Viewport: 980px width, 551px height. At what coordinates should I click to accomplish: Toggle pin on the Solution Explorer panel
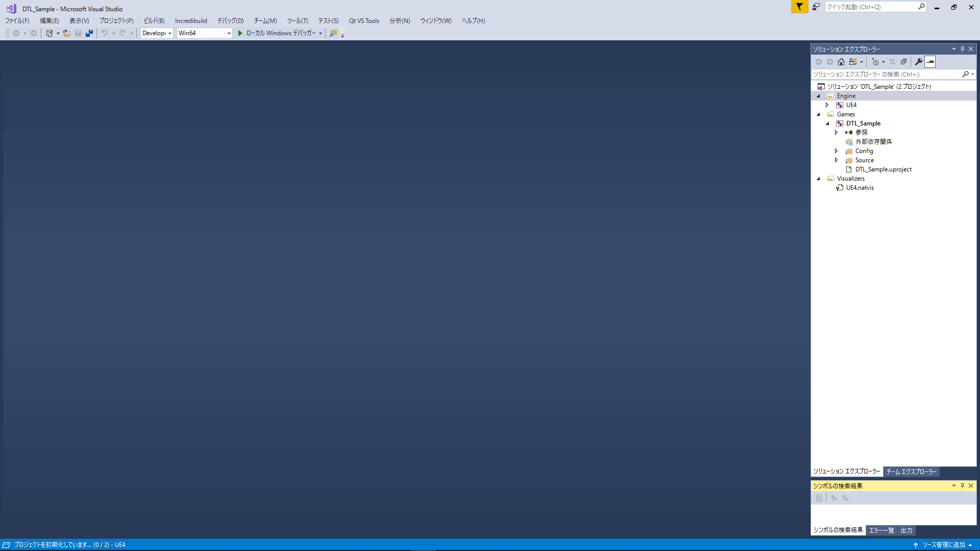(x=962, y=49)
